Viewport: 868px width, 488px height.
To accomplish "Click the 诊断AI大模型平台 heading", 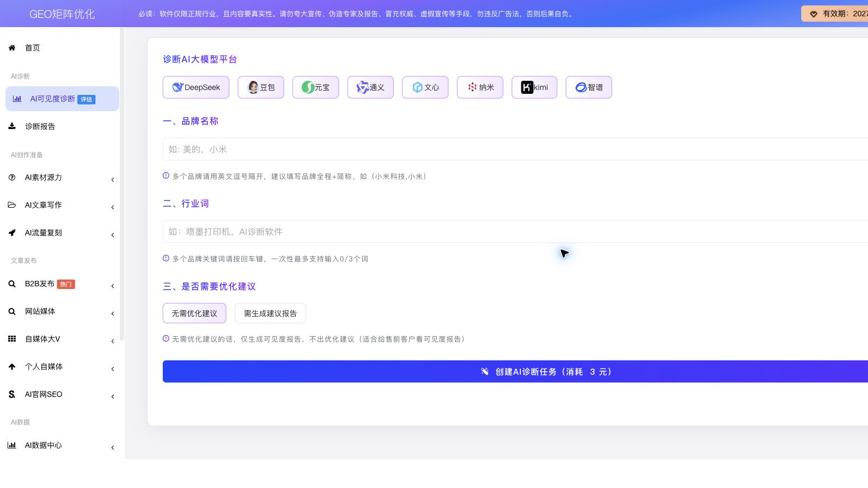I will click(x=200, y=59).
